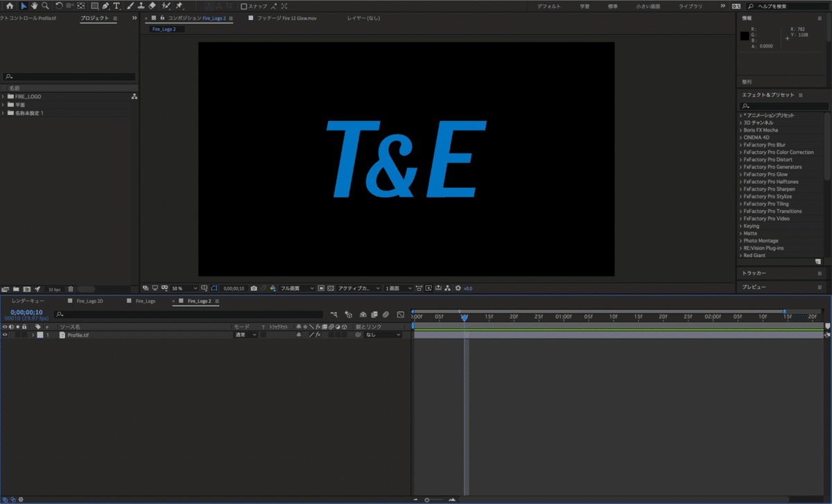Toggle hide shy layers switch
The width and height of the screenshot is (832, 504).
[363, 314]
